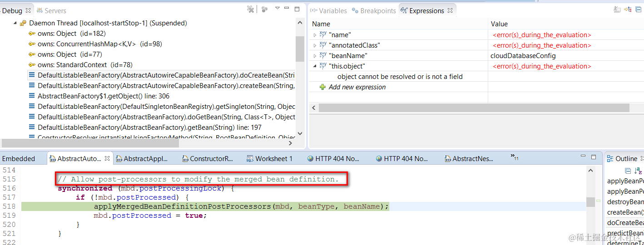Expand the "annotatedClass" expression row
This screenshot has width=644, height=245.
tap(314, 45)
